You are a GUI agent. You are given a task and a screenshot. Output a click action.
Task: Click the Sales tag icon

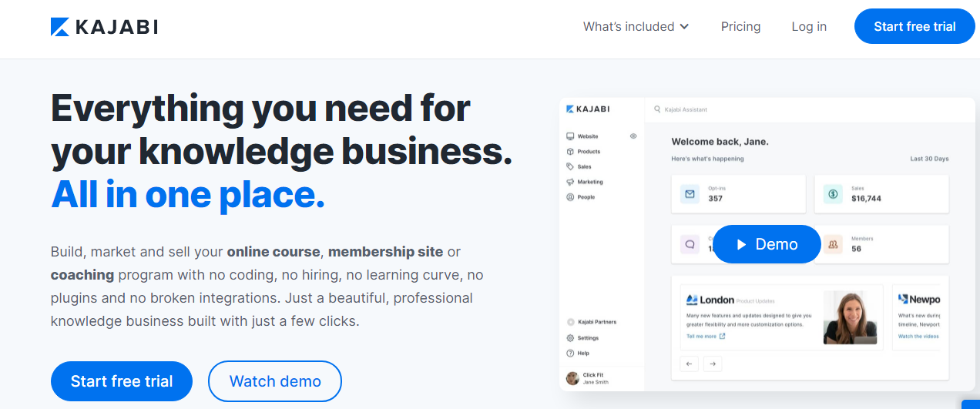(x=570, y=166)
